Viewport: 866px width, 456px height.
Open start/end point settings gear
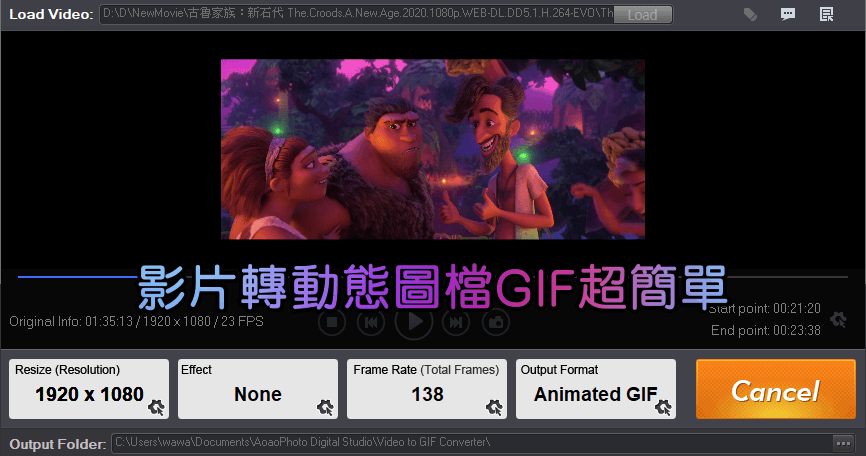838,319
